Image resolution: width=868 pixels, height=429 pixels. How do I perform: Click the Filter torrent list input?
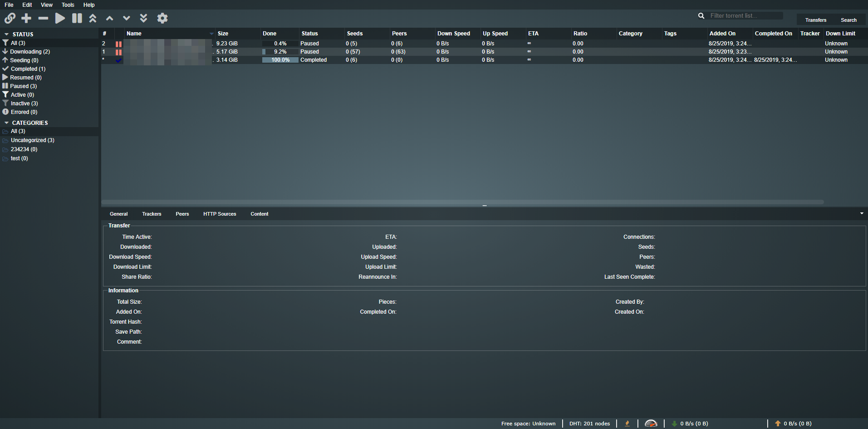[745, 16]
